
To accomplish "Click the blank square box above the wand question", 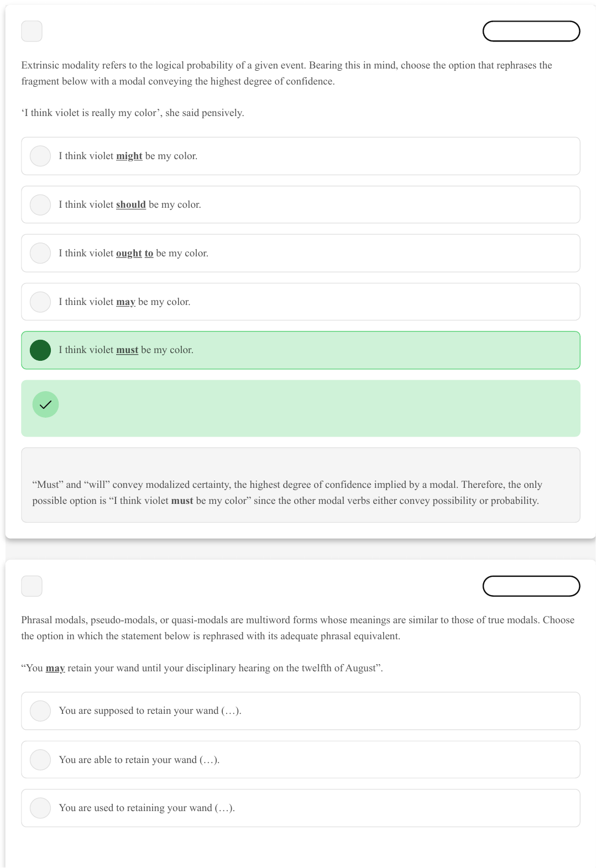I will pos(32,586).
